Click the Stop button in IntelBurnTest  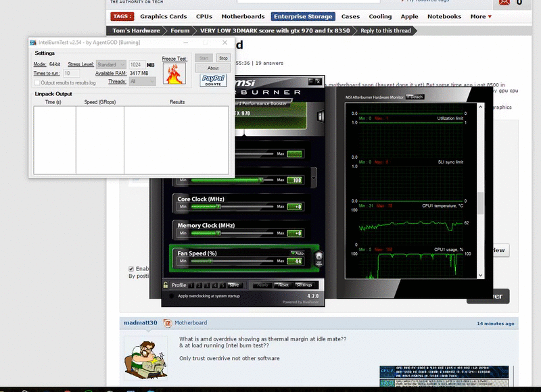[223, 58]
